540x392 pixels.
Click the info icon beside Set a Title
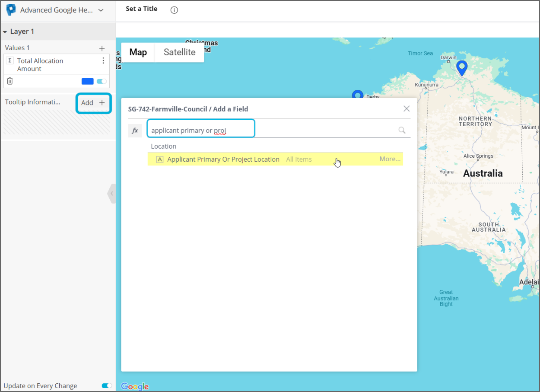coord(174,10)
